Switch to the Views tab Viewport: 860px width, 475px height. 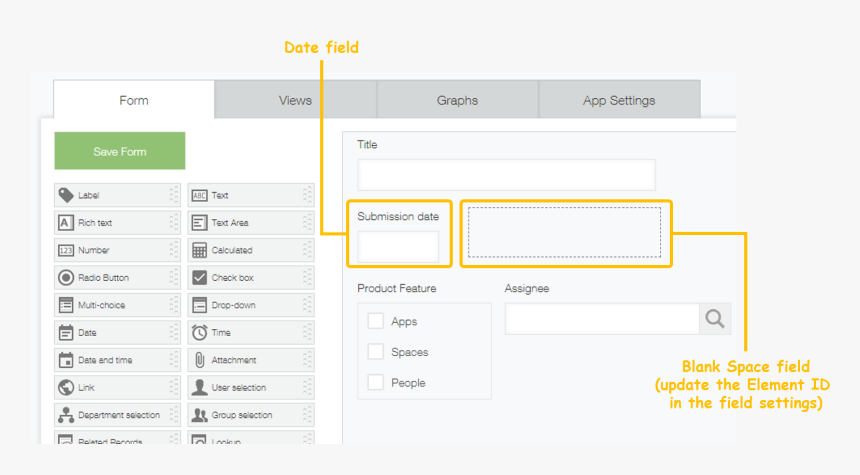295,100
